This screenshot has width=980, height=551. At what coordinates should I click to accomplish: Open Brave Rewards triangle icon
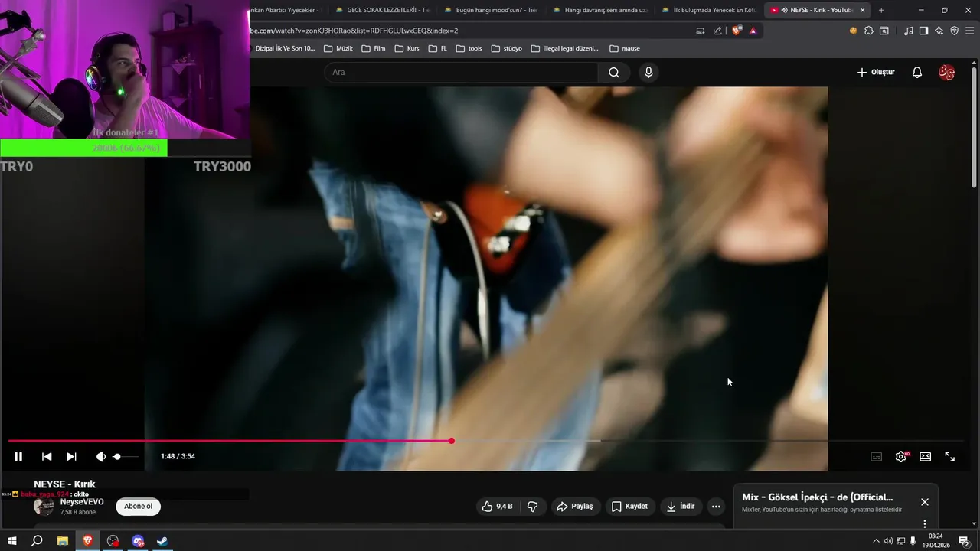pyautogui.click(x=753, y=31)
